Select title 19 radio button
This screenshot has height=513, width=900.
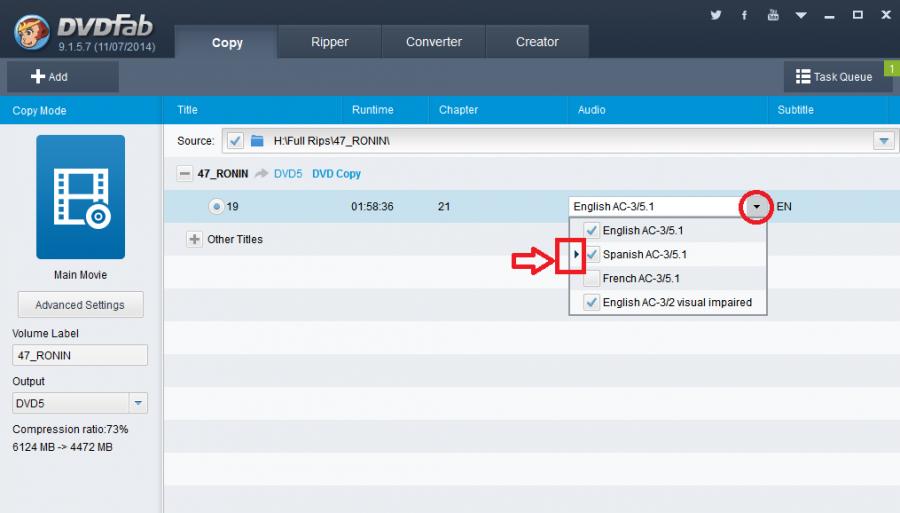216,207
